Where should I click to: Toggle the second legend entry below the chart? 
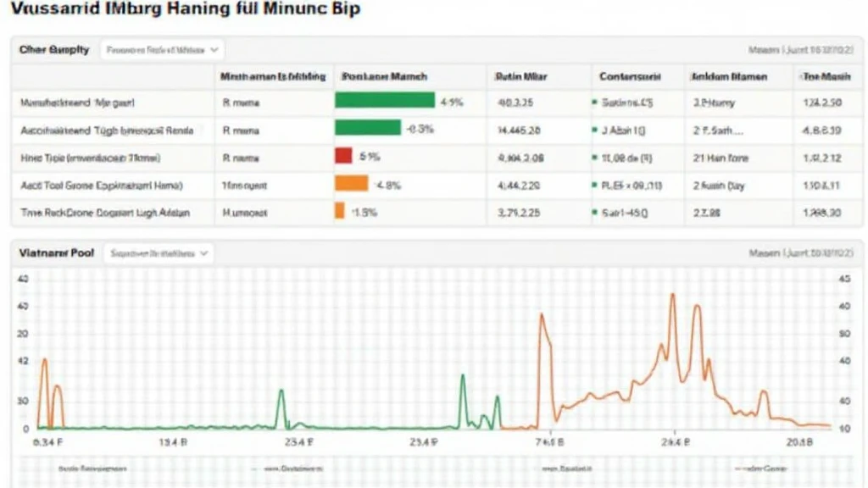287,469
